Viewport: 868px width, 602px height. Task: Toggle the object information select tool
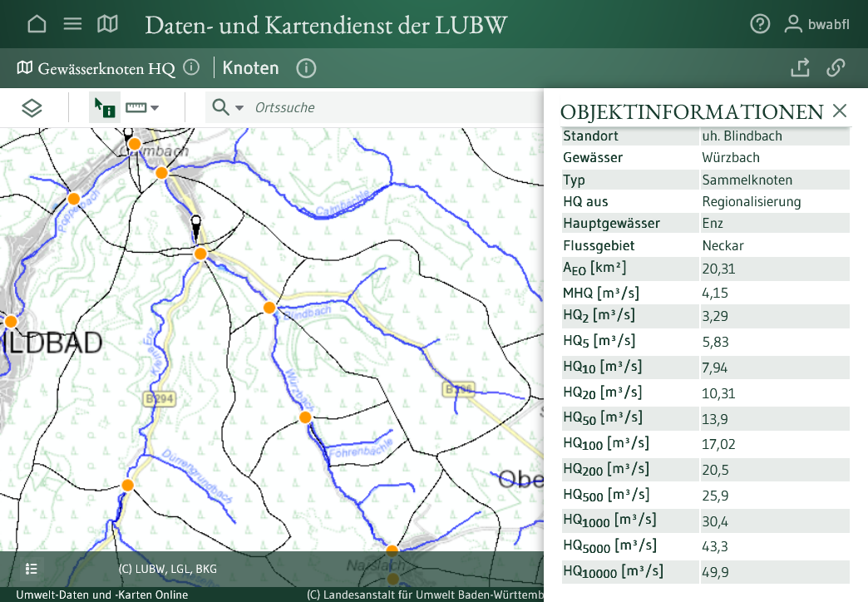coord(104,107)
